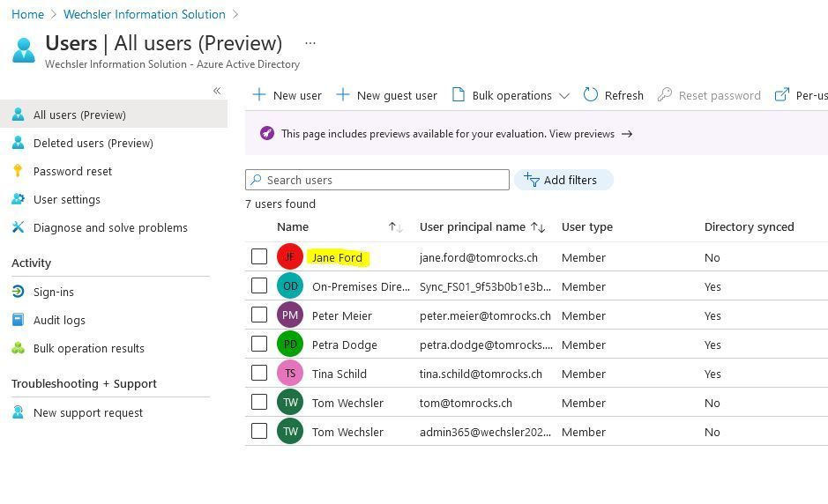Click tina.schild@tomrocks.ch principal name
828x504 pixels.
coord(481,374)
